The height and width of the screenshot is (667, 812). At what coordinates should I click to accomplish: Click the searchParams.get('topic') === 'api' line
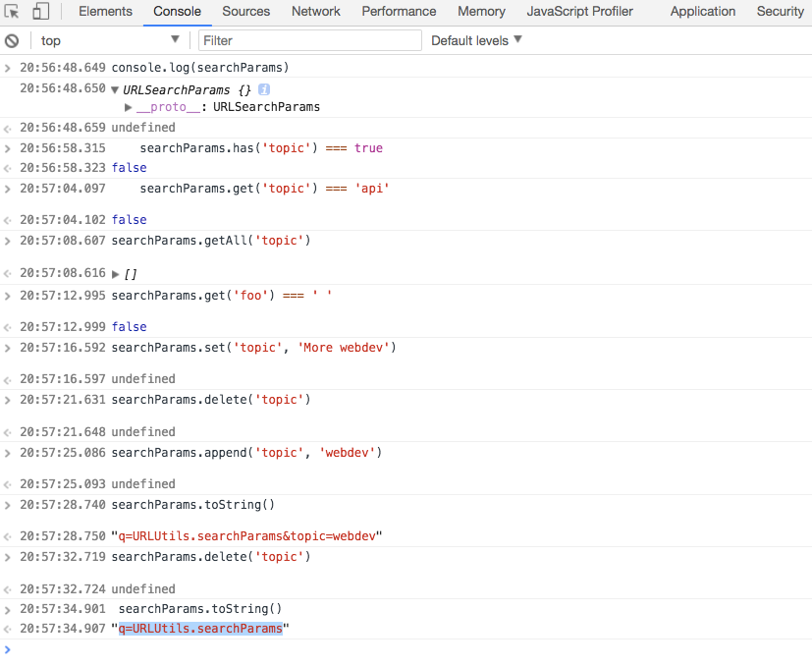pos(264,189)
